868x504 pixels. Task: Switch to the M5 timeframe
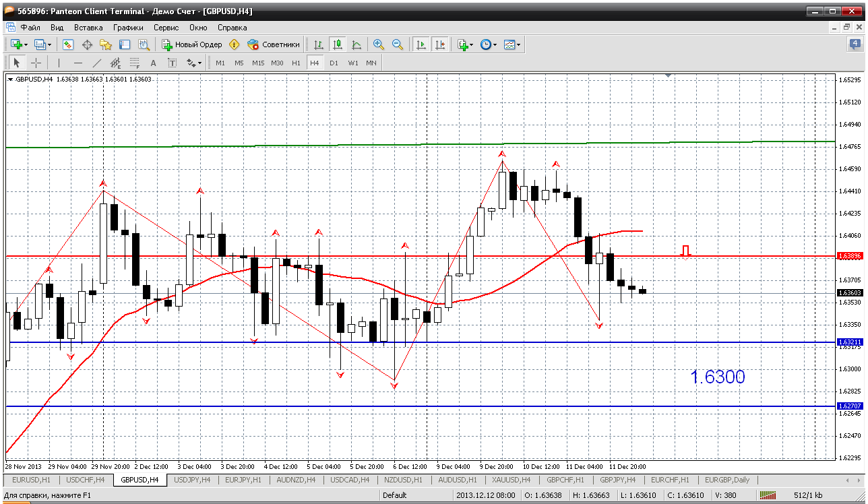[239, 63]
